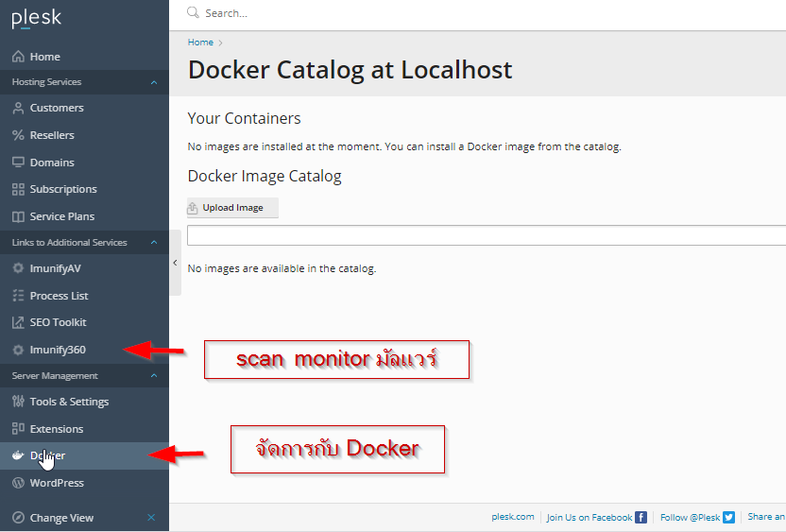Screen dimensions: 786x532
Task: Click the Facebook icon in footer
Action: coord(641,517)
